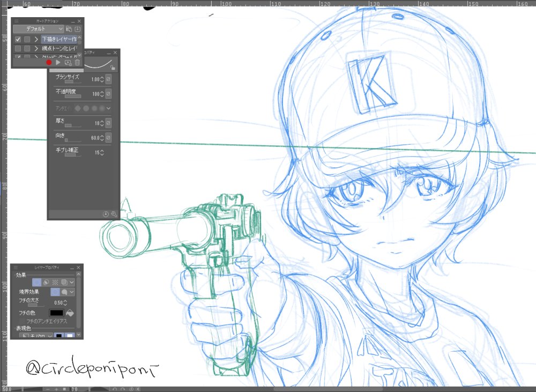536x392 pixels.
Task: Click the ブラシサイズ slider
Action: [x=73, y=82]
